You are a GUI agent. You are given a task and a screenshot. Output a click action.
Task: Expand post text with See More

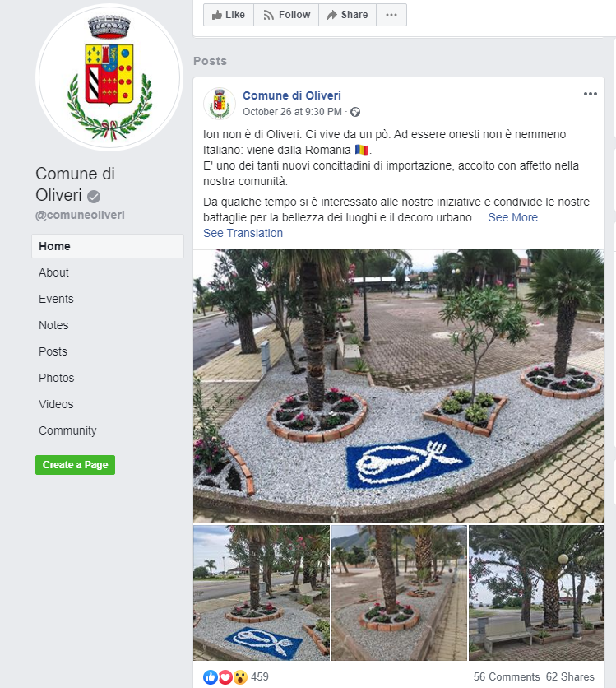[x=512, y=217]
